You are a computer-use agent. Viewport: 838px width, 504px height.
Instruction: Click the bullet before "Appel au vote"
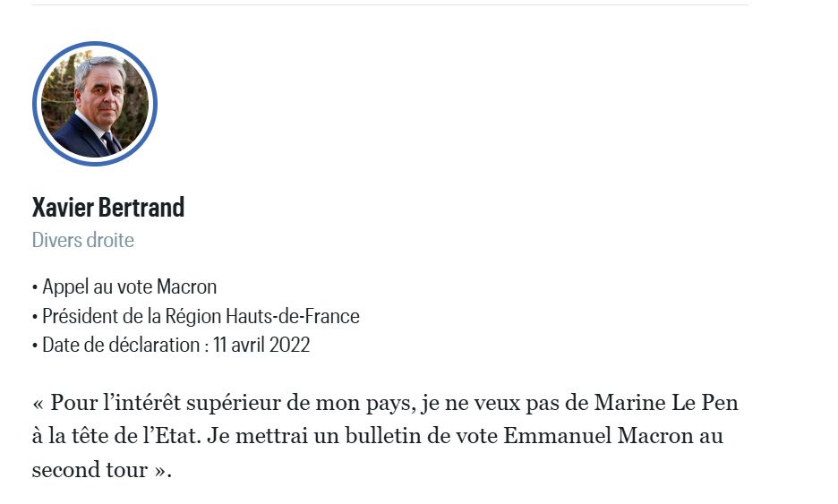[35, 287]
